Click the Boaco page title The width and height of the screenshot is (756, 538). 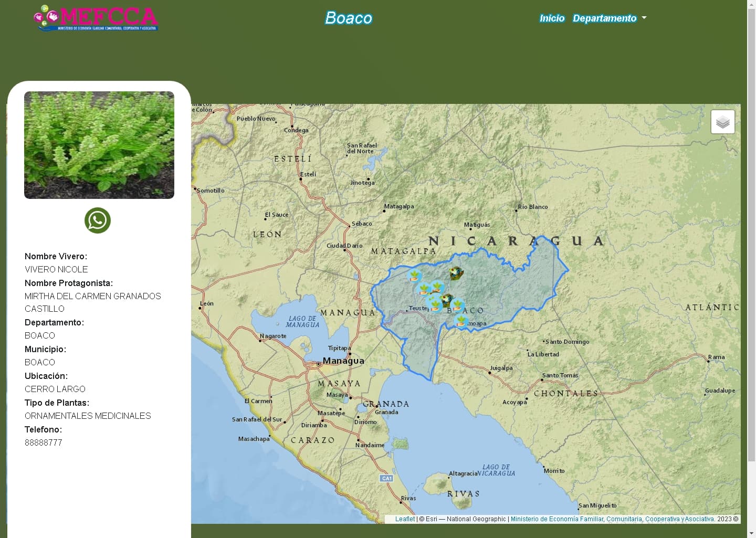pyautogui.click(x=348, y=18)
